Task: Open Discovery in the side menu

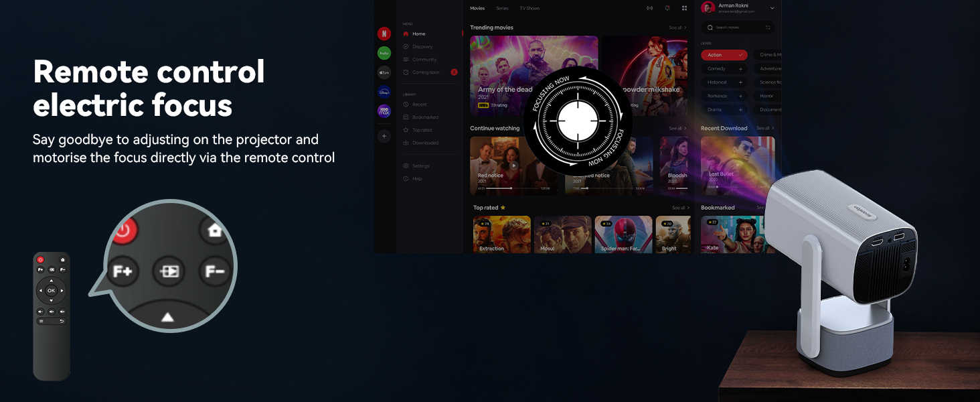Action: point(422,47)
